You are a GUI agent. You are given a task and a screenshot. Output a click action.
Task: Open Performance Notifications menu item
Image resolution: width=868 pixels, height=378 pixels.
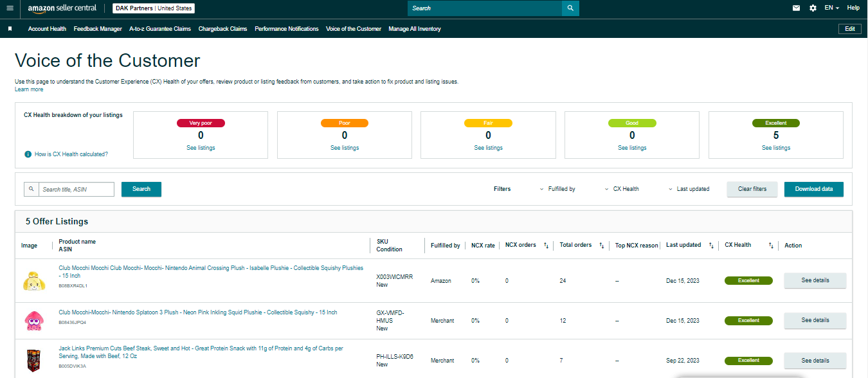click(x=287, y=29)
